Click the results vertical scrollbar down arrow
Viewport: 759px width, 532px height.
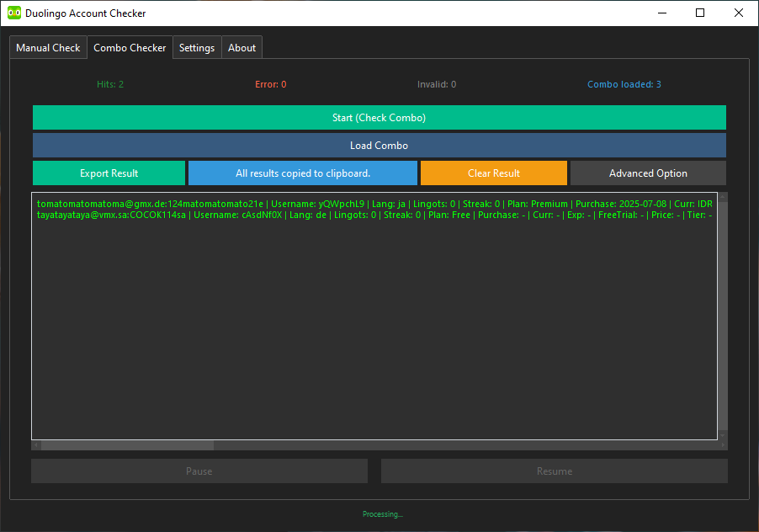[x=723, y=436]
